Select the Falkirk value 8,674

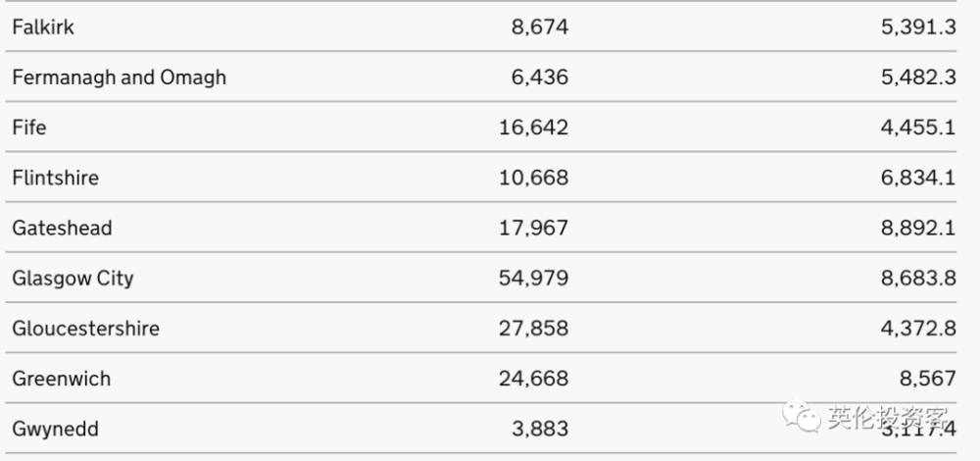540,26
